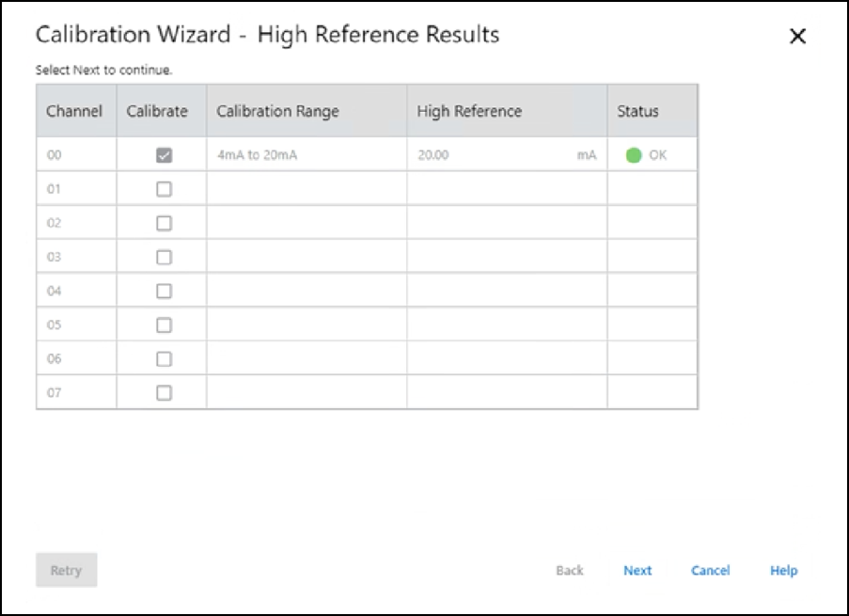The image size is (849, 616).
Task: Click the High Reference 20.00 mA field
Action: click(506, 155)
